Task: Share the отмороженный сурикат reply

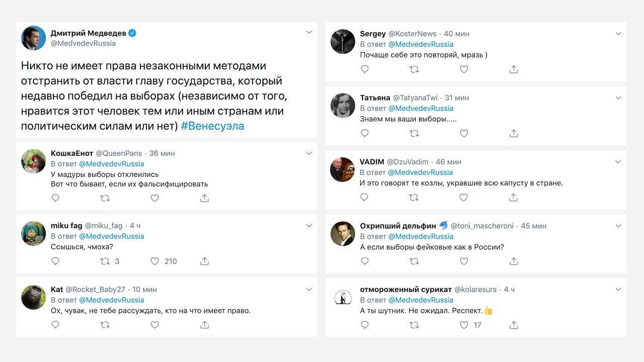Action: (514, 325)
